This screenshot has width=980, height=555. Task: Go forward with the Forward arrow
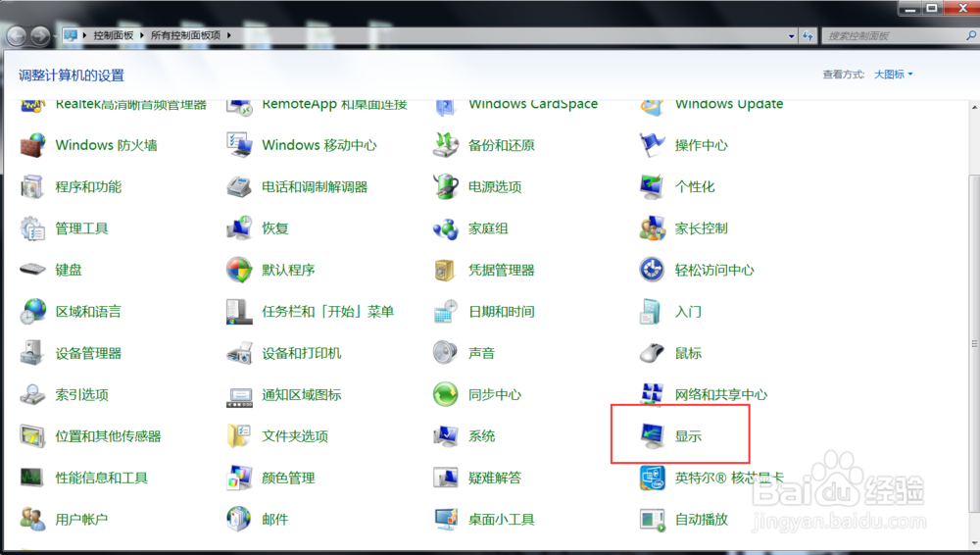click(40, 35)
